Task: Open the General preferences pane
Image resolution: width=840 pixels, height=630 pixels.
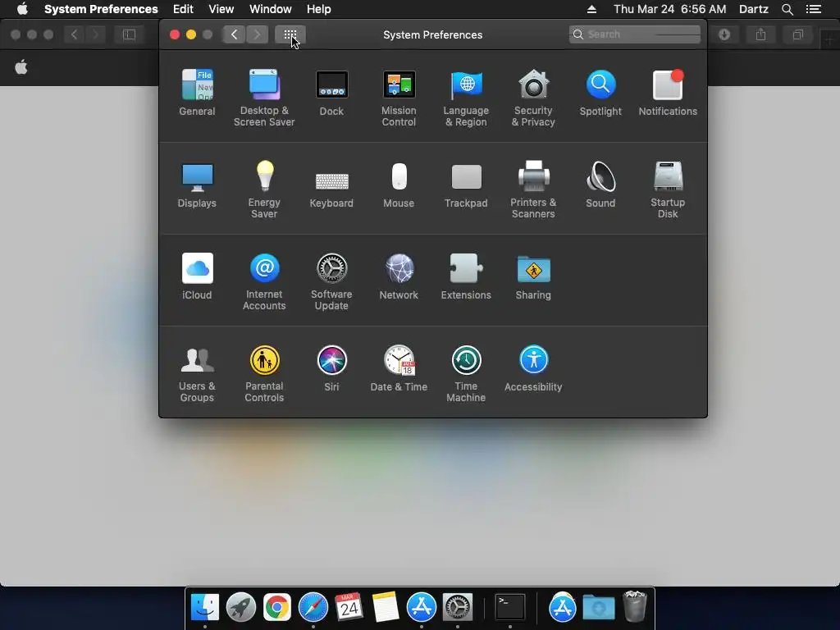Action: [197, 93]
